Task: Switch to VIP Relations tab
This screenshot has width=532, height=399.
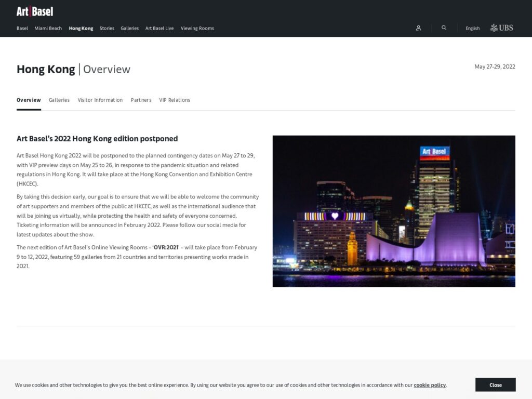Action: [x=175, y=100]
